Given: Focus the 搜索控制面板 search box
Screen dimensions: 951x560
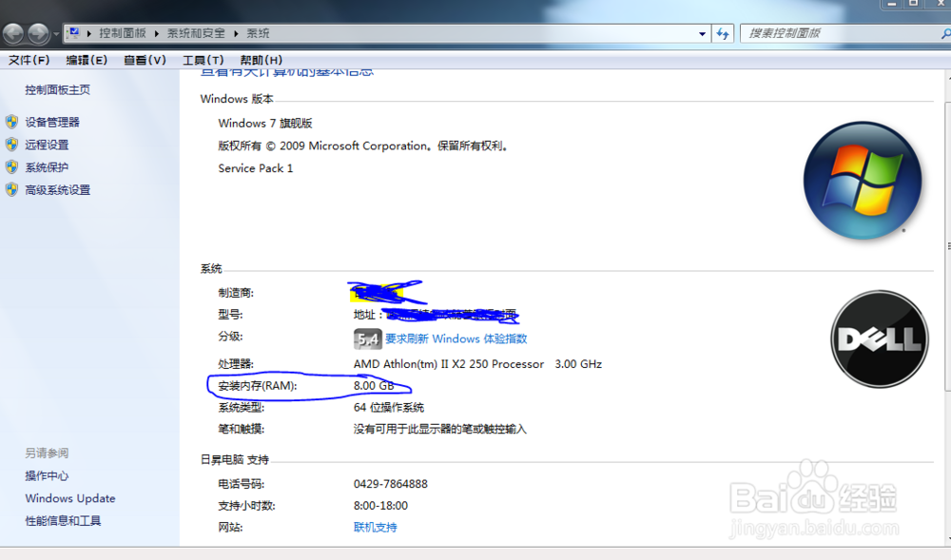Looking at the screenshot, I should pos(843,33).
